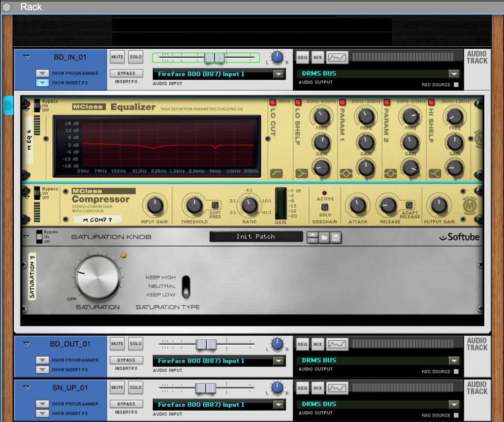
Task: Show the insert FX on SN_UP_01
Action: [42, 413]
